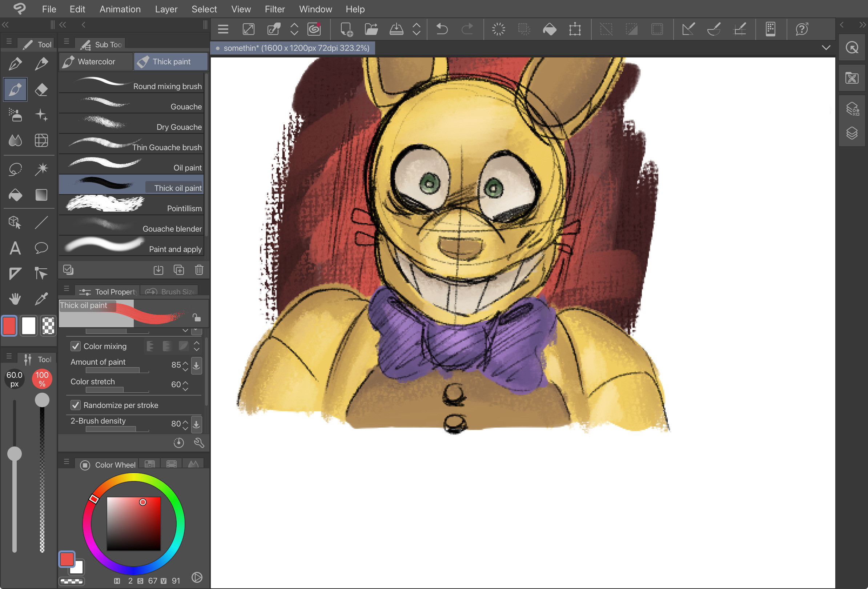
Task: Click brush opacity slider handle
Action: coord(42,400)
